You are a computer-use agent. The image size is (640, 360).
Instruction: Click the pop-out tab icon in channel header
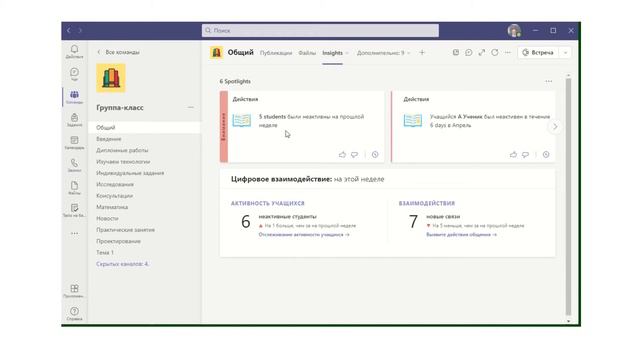coord(456,52)
